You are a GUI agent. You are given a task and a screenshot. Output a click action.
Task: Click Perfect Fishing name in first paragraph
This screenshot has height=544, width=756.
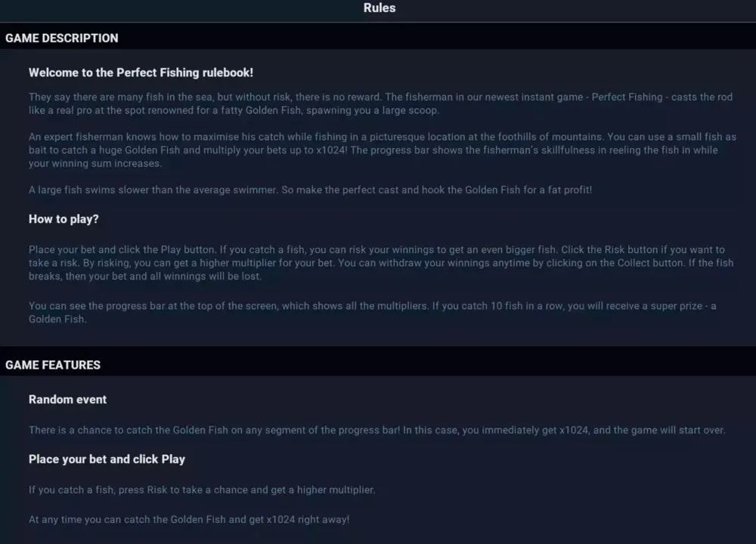627,97
